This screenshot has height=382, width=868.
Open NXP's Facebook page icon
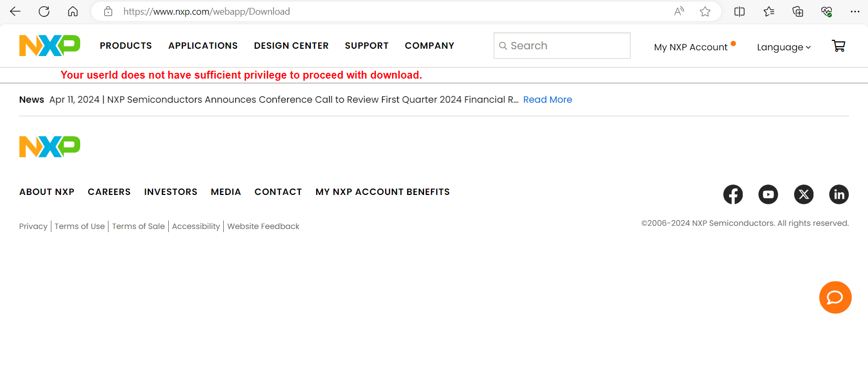pos(733,194)
